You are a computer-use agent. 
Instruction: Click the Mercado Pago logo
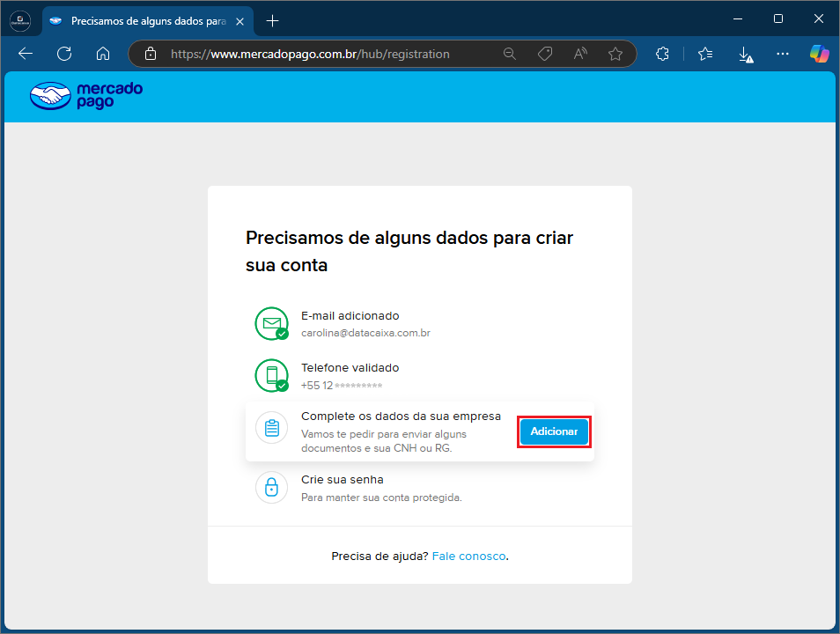tap(86, 96)
